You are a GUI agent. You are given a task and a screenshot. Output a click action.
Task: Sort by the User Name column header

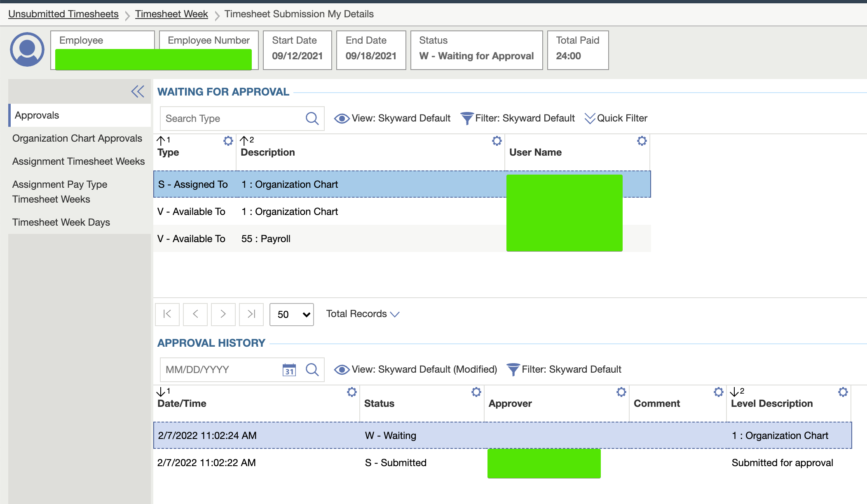535,152
